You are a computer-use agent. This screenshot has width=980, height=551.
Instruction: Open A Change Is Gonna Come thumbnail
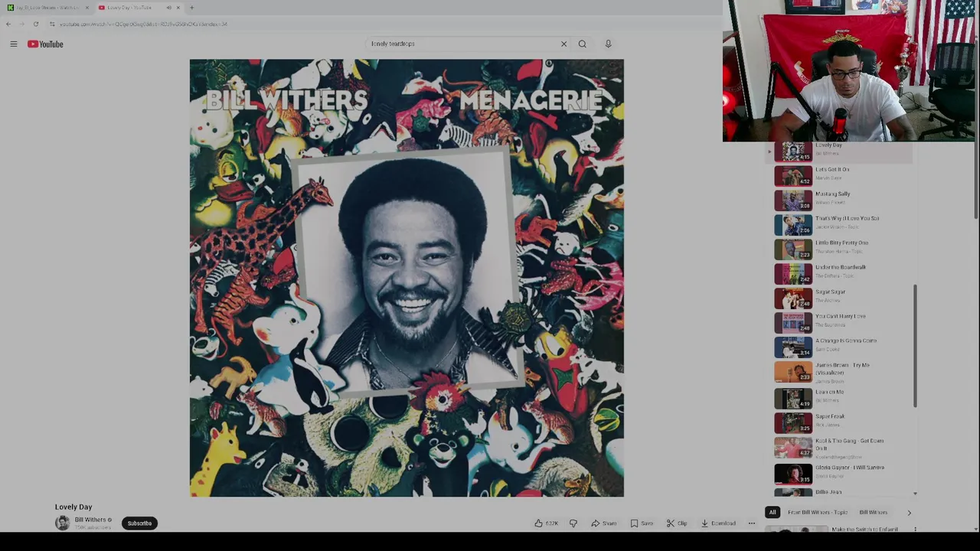[x=793, y=347]
